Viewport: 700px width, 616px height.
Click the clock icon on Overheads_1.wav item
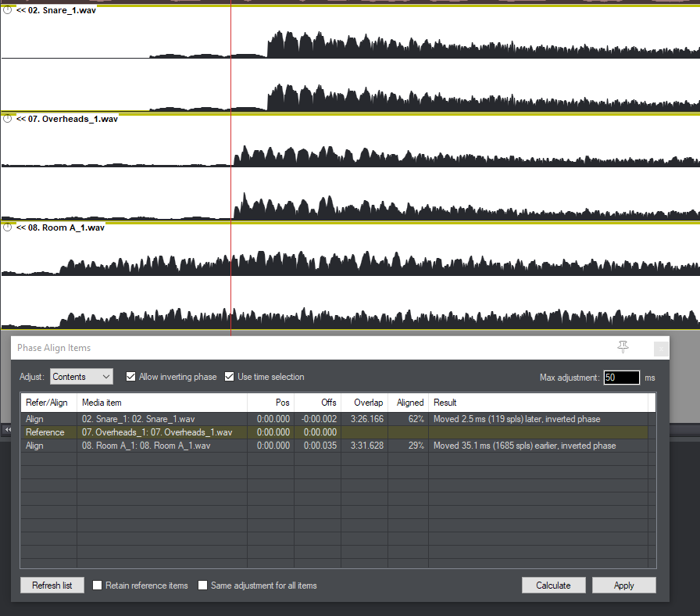coord(8,119)
